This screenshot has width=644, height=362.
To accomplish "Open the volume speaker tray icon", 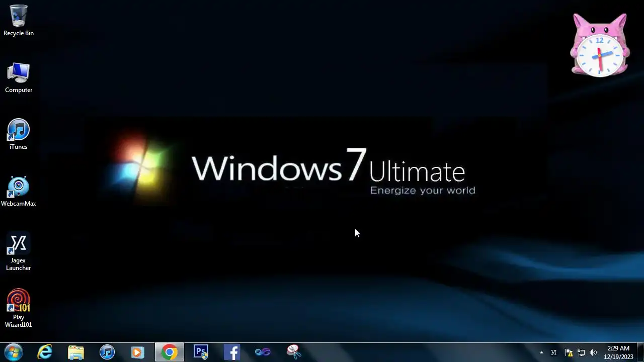I will pos(593,352).
